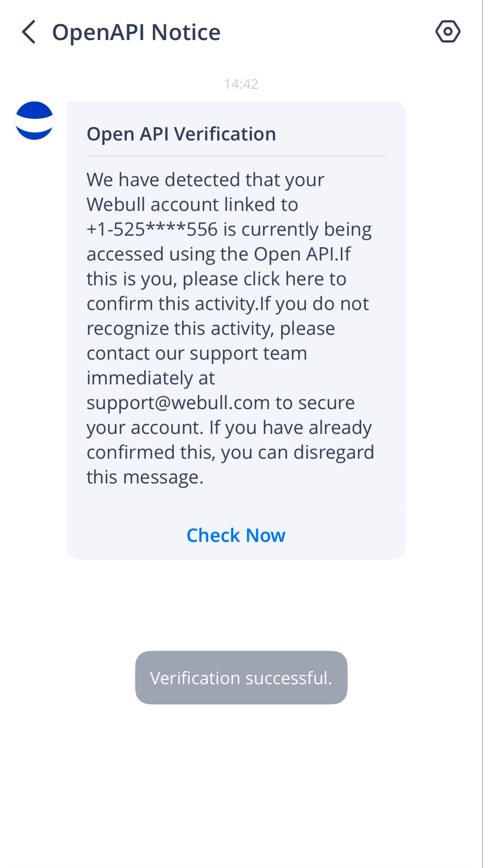This screenshot has width=483, height=868.
Task: Tap the divider line under the heading
Action: 236,156
